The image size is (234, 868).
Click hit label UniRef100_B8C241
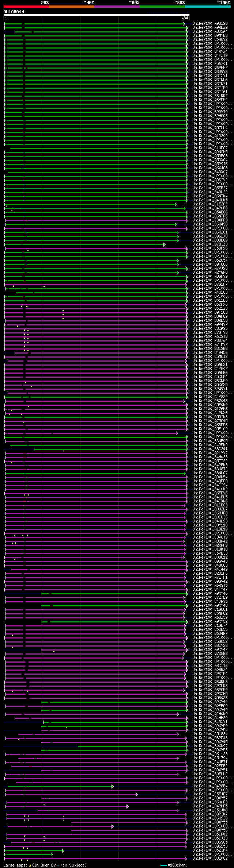coord(210,449)
